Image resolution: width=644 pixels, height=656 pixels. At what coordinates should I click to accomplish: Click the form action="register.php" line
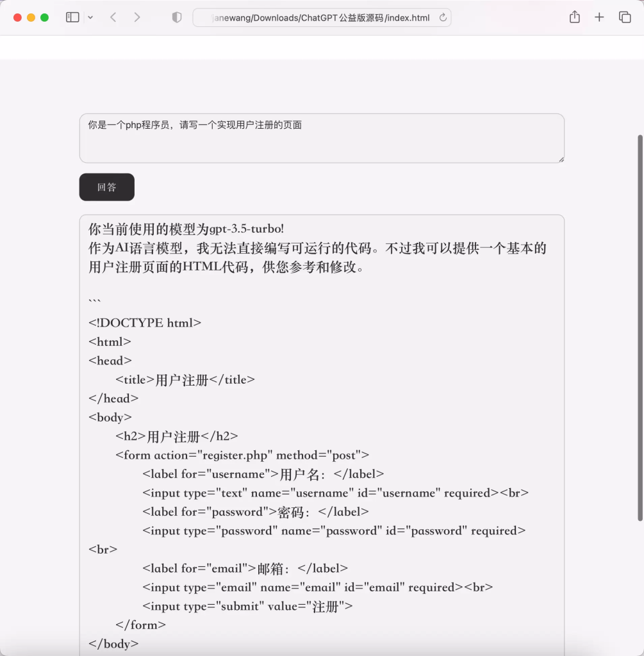click(242, 455)
